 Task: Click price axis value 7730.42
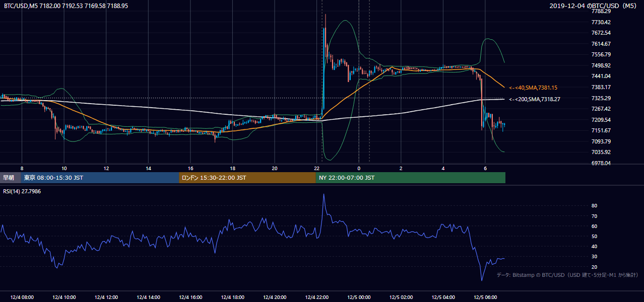coord(601,22)
